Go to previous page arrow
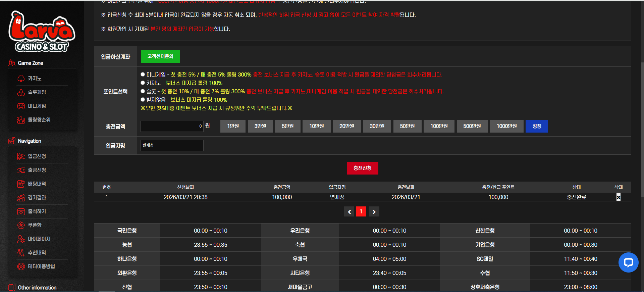 click(x=349, y=212)
